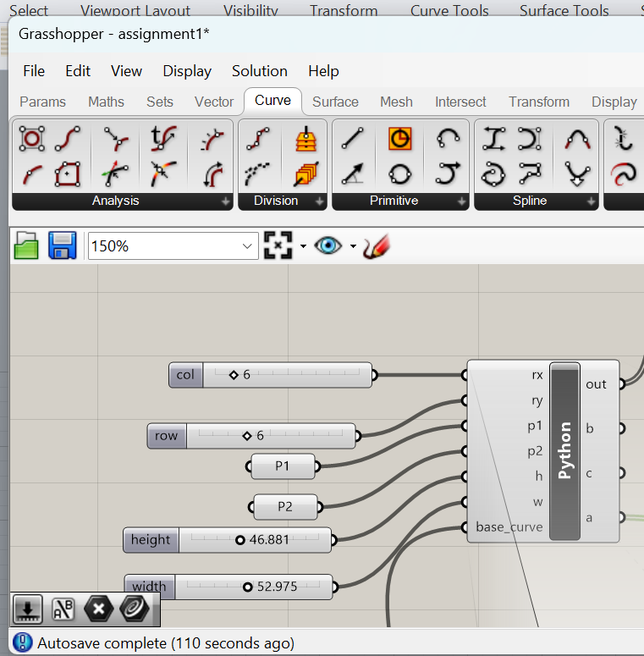Select the red spiral icon right of the Spline panel

tap(624, 174)
